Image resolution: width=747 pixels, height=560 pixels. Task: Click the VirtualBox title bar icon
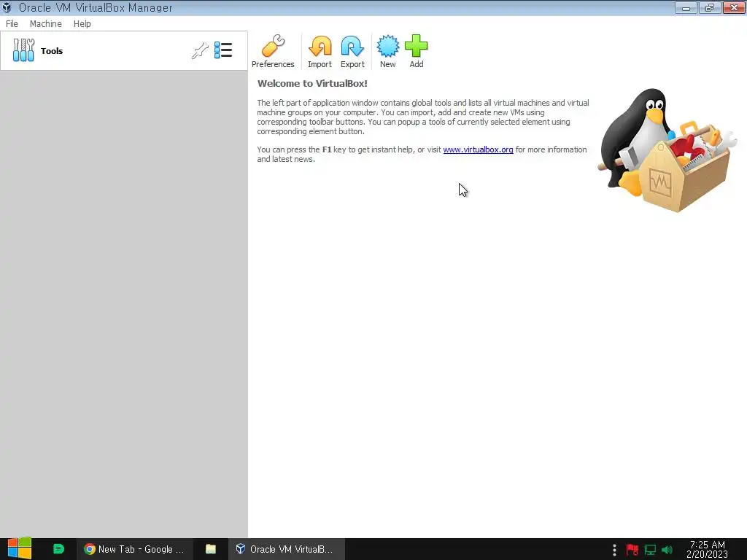point(7,7)
